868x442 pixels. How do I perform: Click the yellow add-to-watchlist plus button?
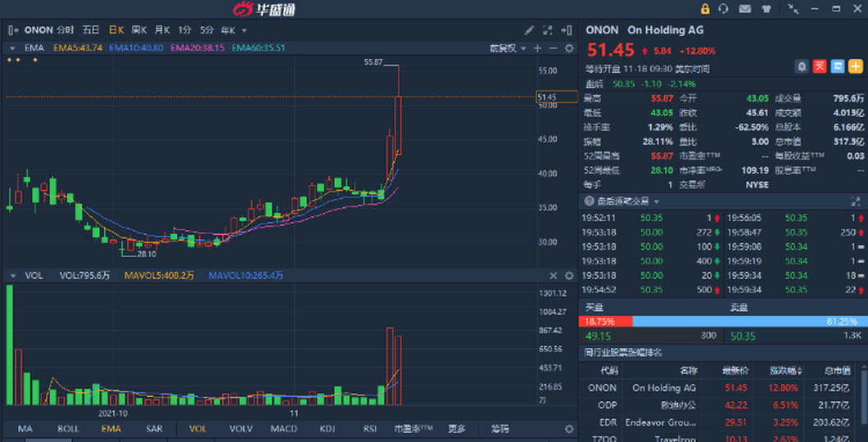pyautogui.click(x=855, y=66)
